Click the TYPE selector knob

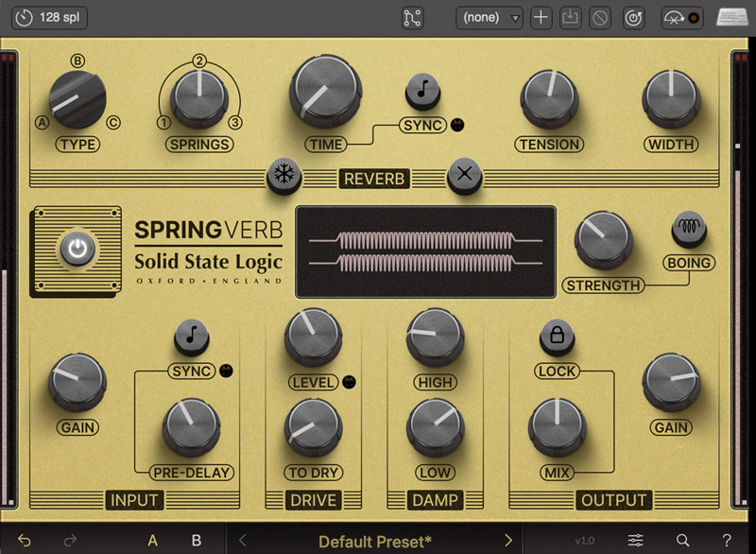[77, 100]
